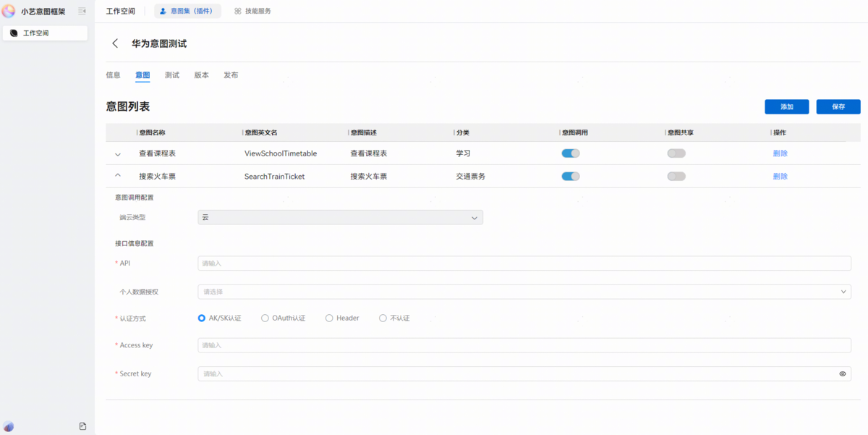Click the back arrow beside 华为意图测试
The width and height of the screenshot is (868, 435).
[115, 43]
